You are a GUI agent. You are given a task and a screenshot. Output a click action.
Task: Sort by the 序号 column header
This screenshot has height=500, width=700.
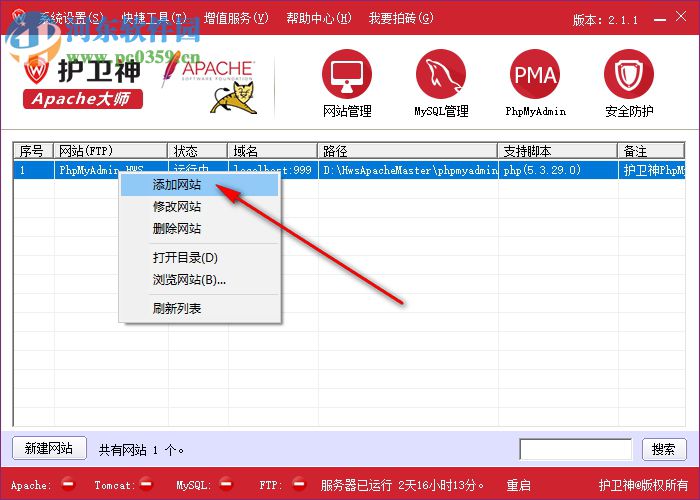click(x=33, y=151)
